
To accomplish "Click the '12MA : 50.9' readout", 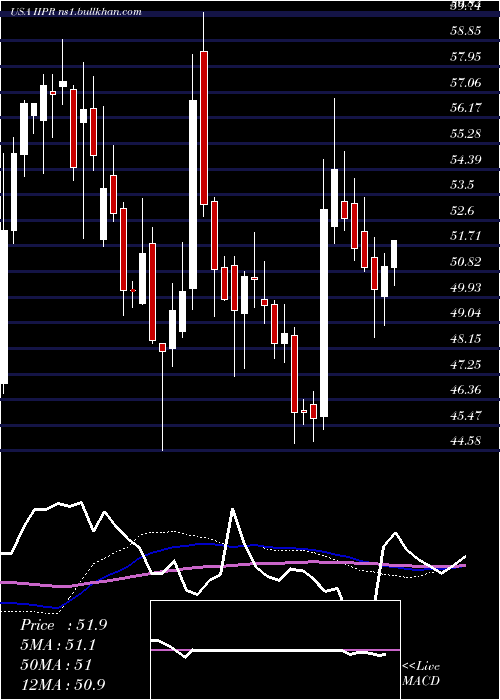I will [x=63, y=684].
